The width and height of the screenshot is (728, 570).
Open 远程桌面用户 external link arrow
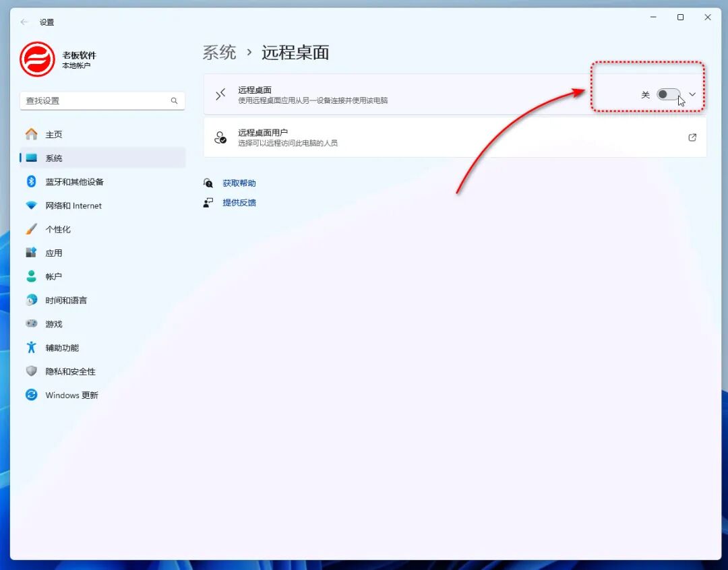click(x=692, y=137)
